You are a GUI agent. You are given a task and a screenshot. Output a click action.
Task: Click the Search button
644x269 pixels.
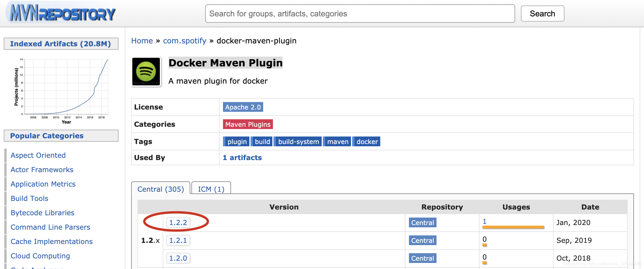pyautogui.click(x=542, y=14)
